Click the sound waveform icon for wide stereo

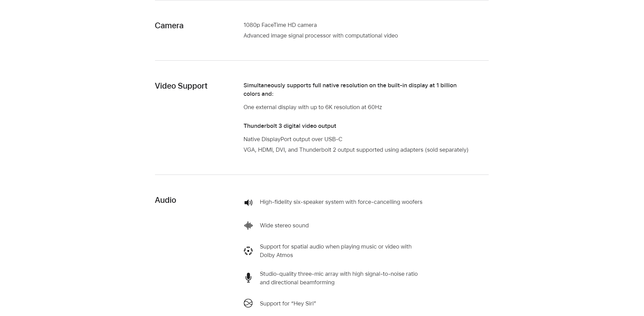pyautogui.click(x=248, y=226)
